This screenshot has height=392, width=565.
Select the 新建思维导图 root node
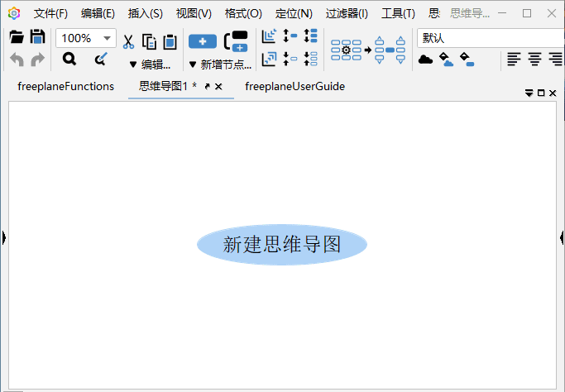pos(282,245)
